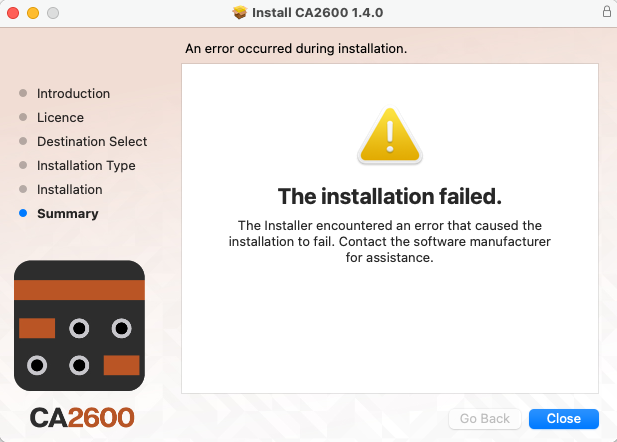Select the Installation Type step
This screenshot has width=617, height=442.
point(86,166)
